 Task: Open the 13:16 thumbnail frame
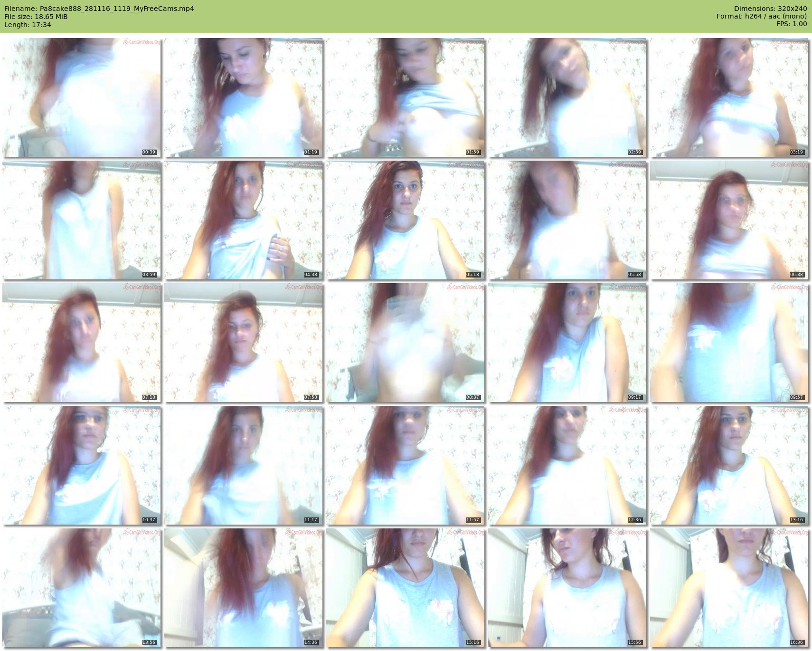729,465
